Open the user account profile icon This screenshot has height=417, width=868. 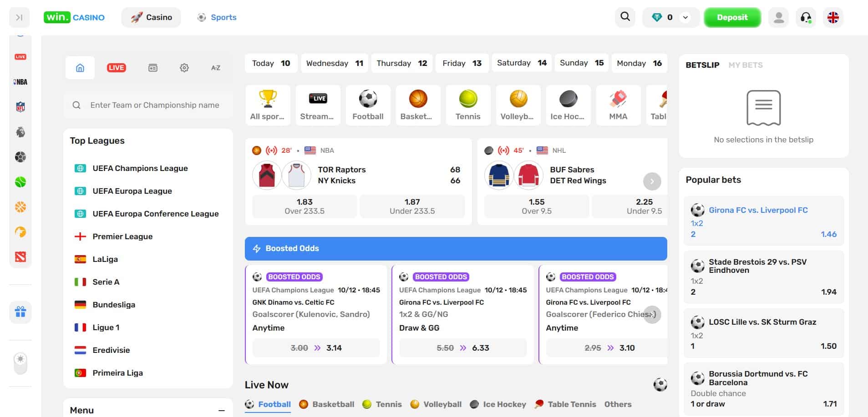coord(779,17)
